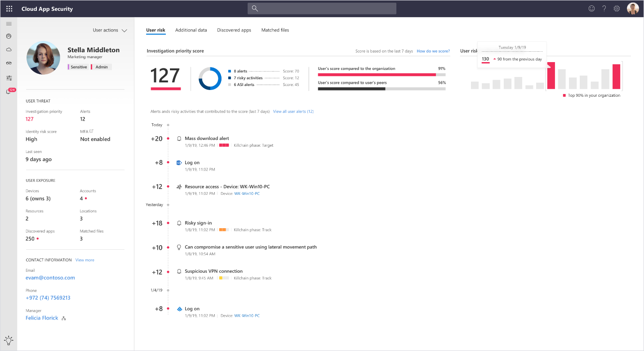Click the How do we score? link

coord(433,51)
